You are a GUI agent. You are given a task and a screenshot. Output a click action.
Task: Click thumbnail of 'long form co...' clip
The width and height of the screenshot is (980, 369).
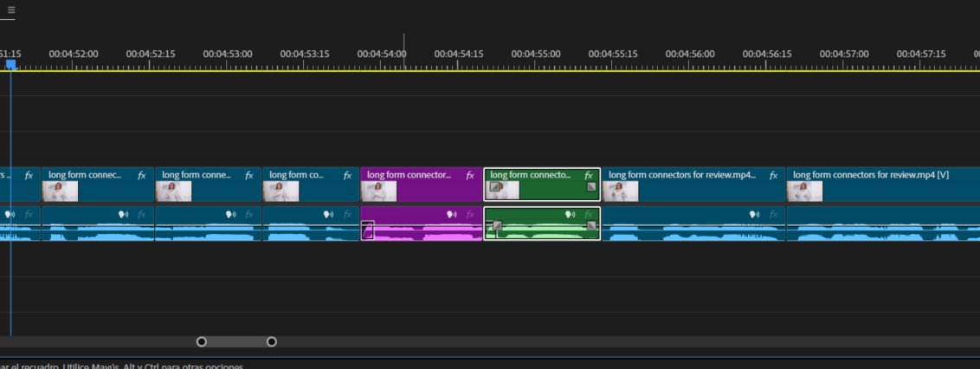coord(281,191)
